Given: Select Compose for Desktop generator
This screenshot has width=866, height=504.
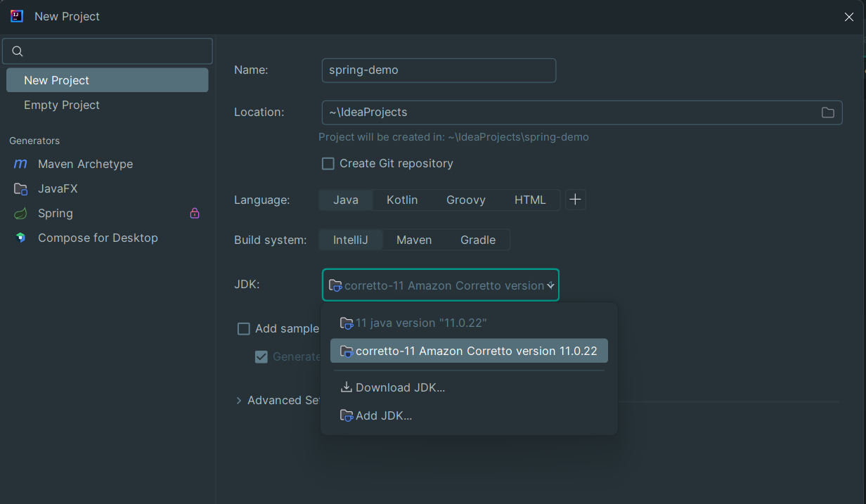Looking at the screenshot, I should pyautogui.click(x=108, y=238).
